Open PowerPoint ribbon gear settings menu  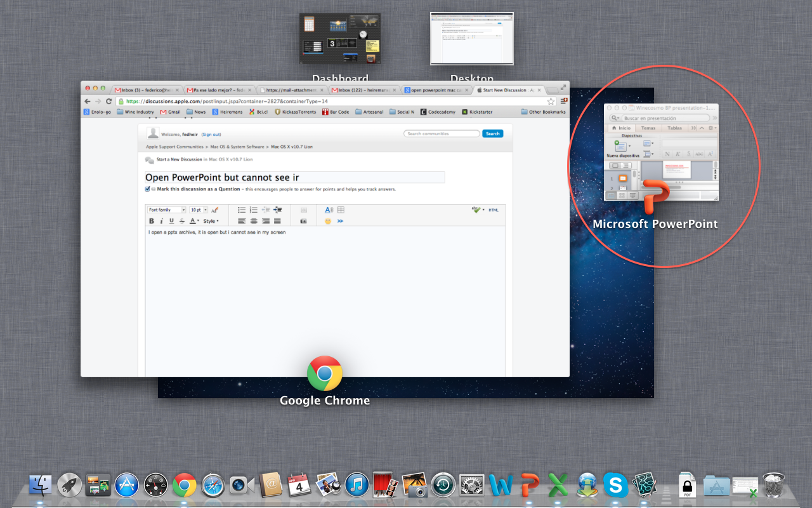(x=712, y=128)
